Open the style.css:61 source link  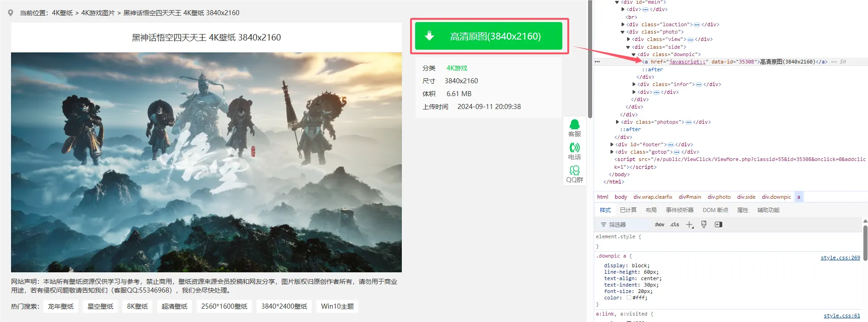pos(842,316)
